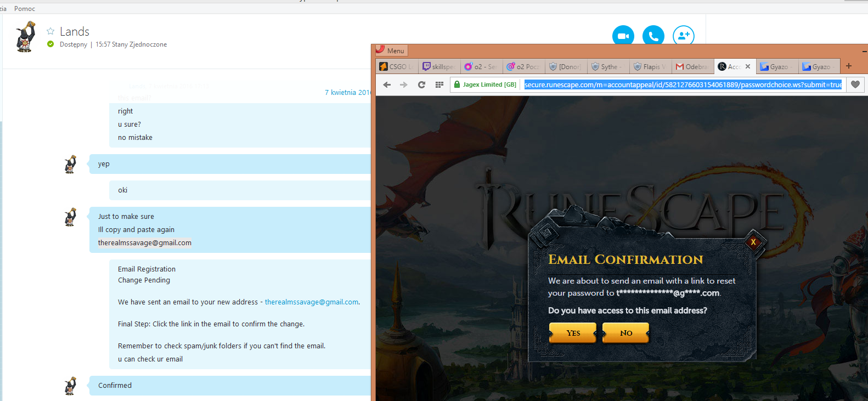
Task: Click the 'u sure?' chat message
Action: [x=129, y=125]
